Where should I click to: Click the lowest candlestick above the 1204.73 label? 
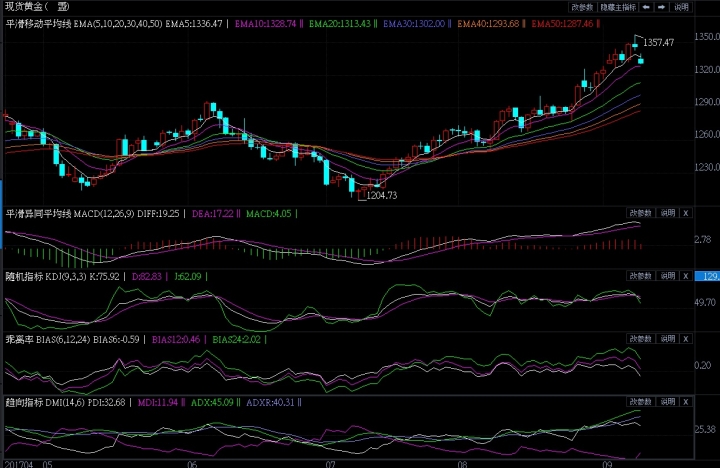point(358,192)
